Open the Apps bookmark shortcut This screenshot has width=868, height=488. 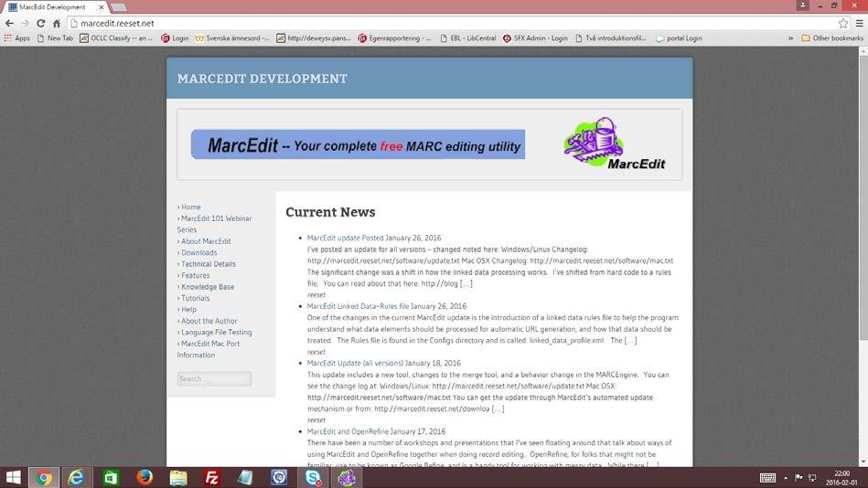[x=17, y=38]
